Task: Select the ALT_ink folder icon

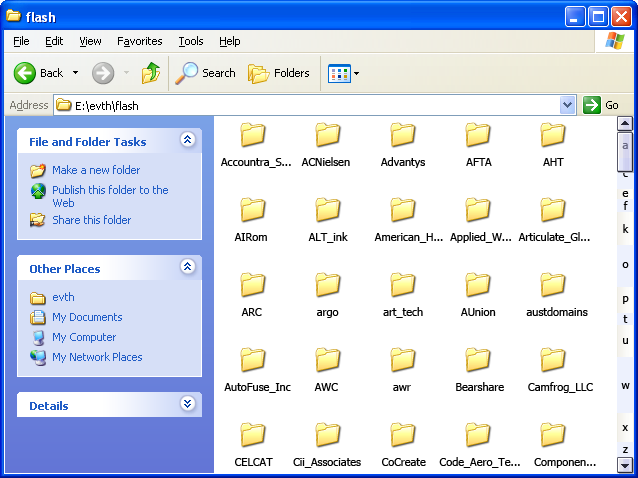Action: pos(328,209)
